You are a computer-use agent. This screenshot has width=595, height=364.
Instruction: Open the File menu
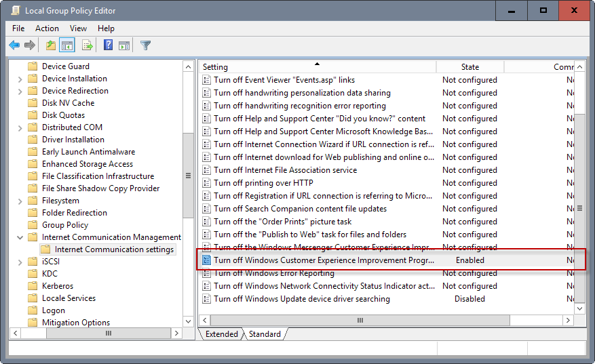[x=18, y=28]
